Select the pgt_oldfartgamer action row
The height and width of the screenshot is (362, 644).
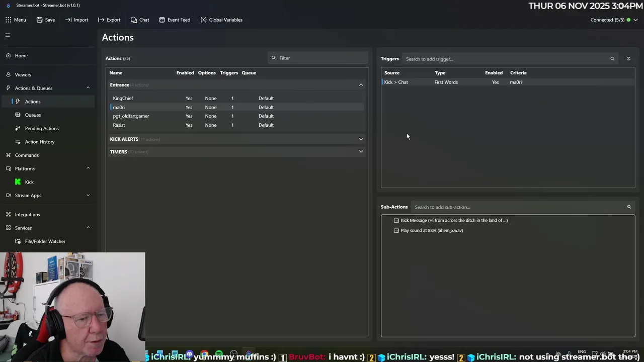(236, 116)
